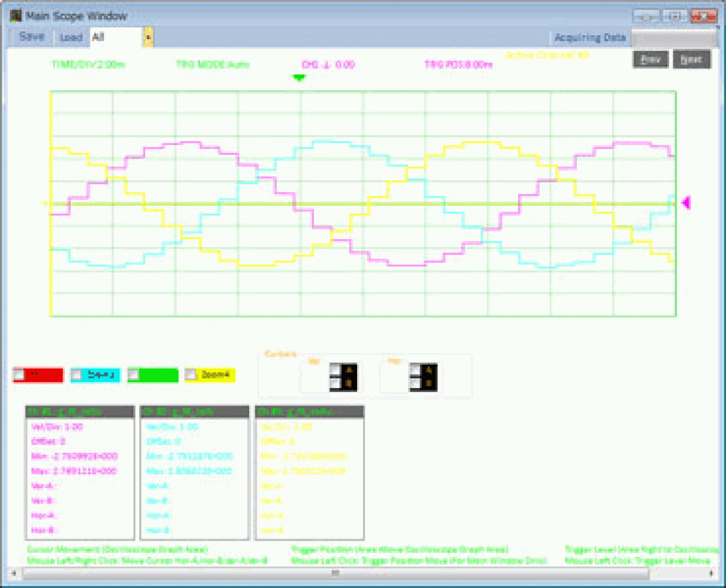Viewport: 726px width, 588px height.
Task: Click the pink trigger level arrow right of the graph
Action: pos(686,203)
